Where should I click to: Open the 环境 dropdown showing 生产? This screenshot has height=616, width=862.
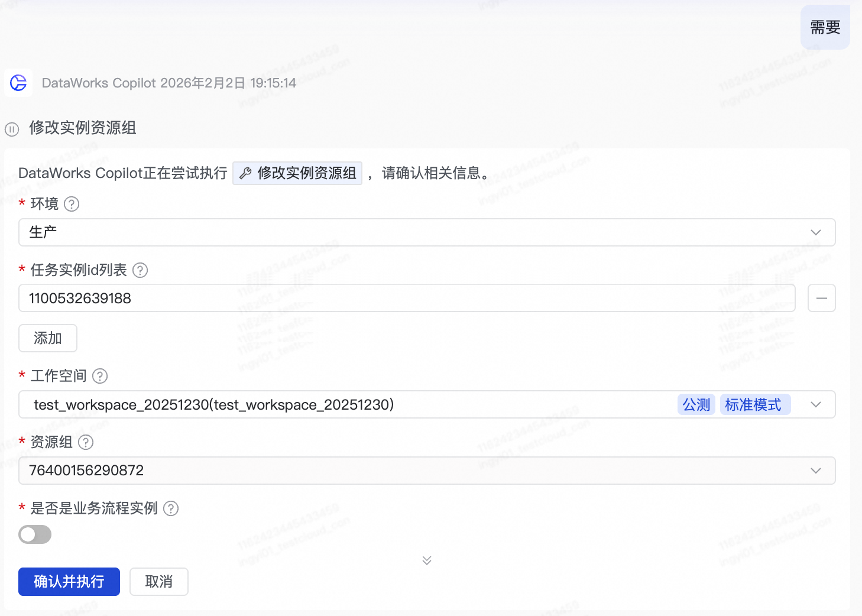coord(427,232)
